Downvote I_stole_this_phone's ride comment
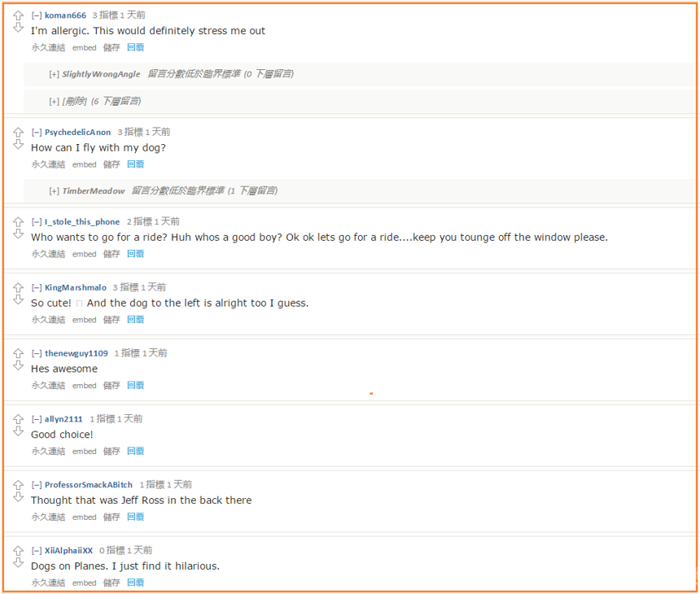The image size is (700, 594). (18, 234)
